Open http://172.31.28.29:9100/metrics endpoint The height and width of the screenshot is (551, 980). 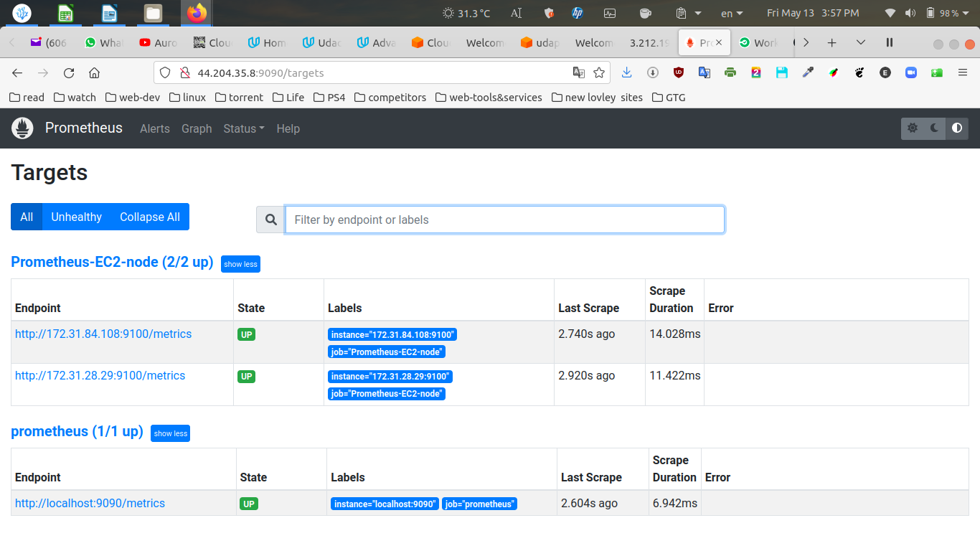click(100, 375)
